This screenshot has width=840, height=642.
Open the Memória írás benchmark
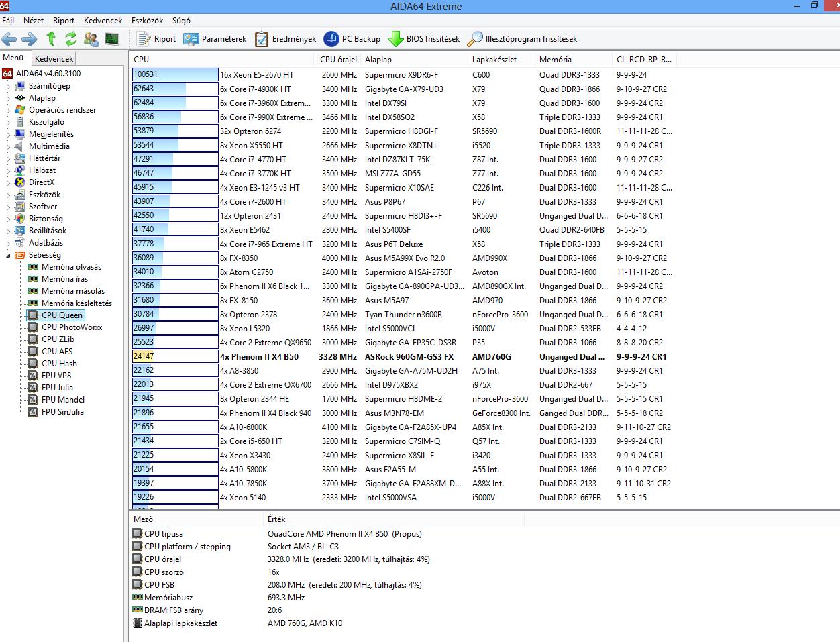point(64,279)
